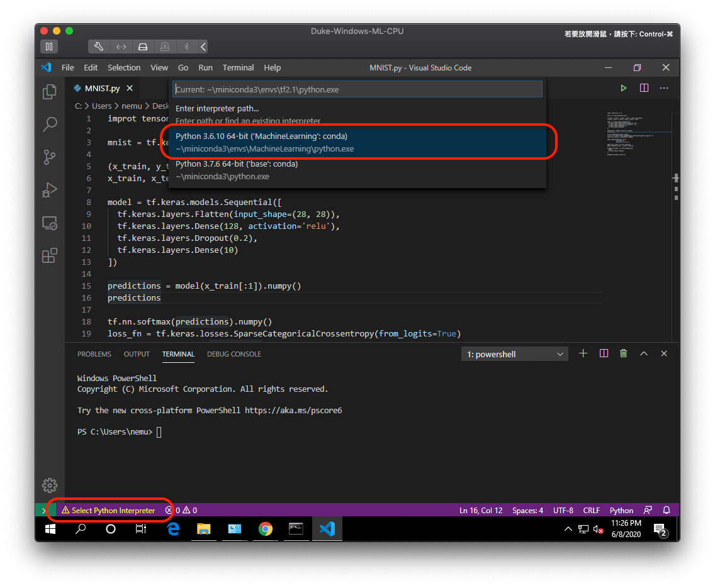Expand the 'nemu' breadcrumb in the editor

tap(132, 106)
